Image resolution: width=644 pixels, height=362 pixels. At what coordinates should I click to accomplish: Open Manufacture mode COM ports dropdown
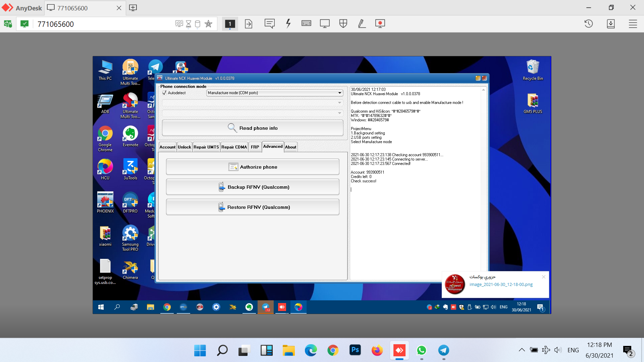tap(274, 93)
